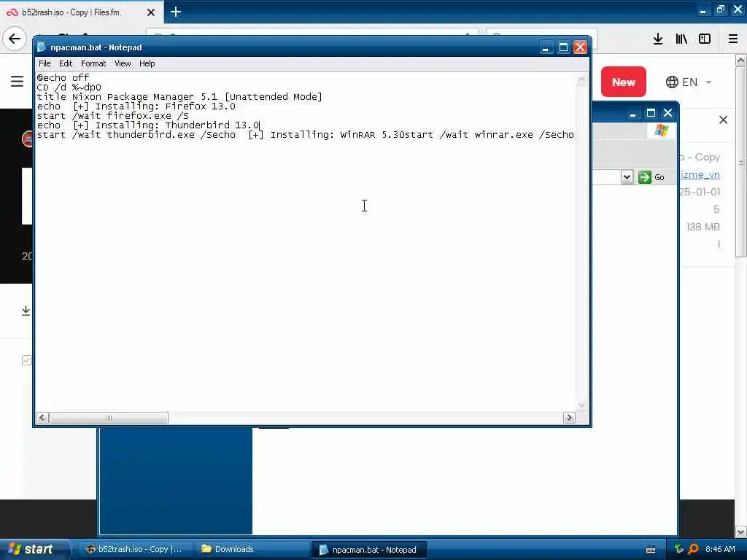Click the keyboard icon in system tray
747x560 pixels.
point(650,550)
